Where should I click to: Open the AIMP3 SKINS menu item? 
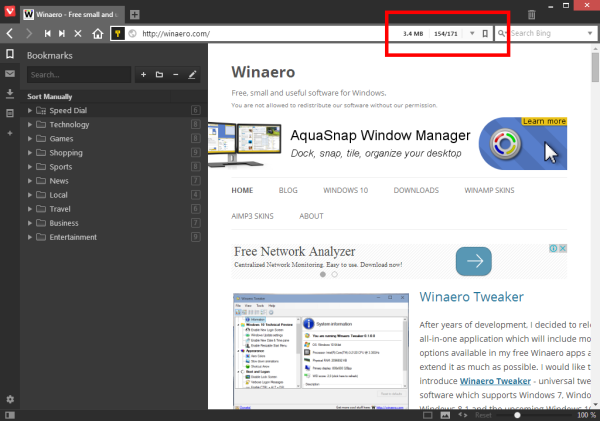[252, 216]
